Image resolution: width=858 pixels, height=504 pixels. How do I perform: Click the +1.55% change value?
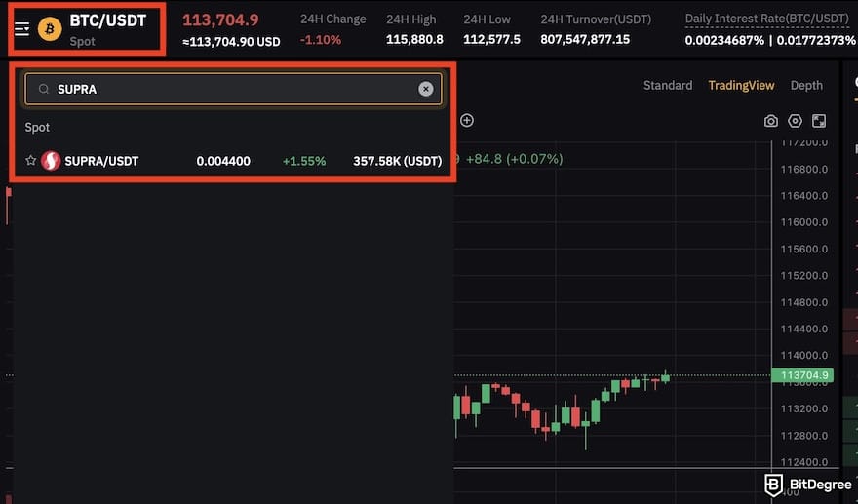[304, 161]
